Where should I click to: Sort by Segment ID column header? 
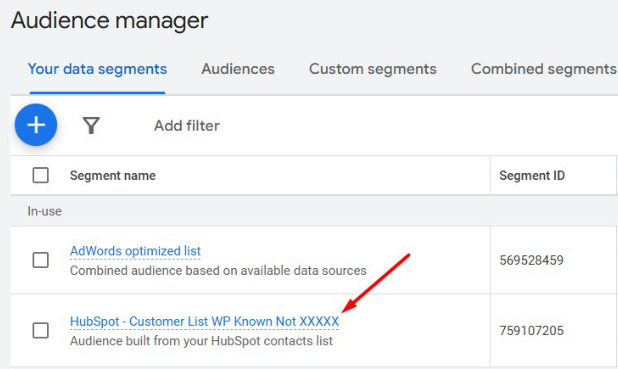click(x=532, y=175)
